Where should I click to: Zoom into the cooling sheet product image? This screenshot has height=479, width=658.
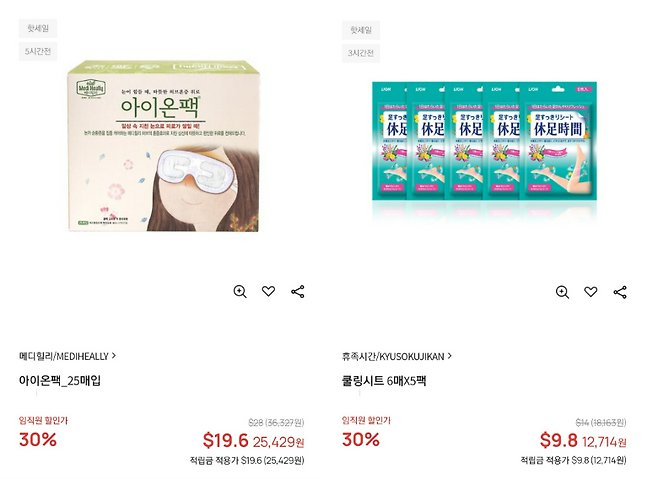coord(562,292)
